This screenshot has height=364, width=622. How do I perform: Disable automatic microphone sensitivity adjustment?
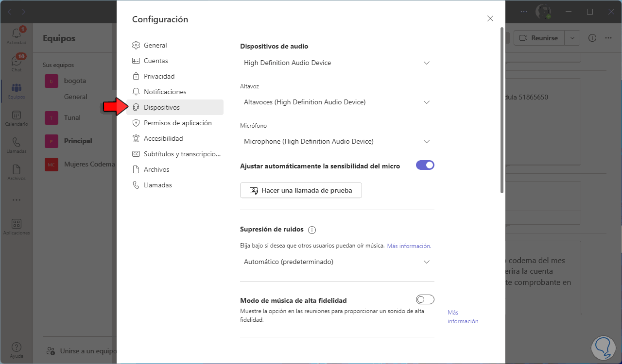pos(425,165)
